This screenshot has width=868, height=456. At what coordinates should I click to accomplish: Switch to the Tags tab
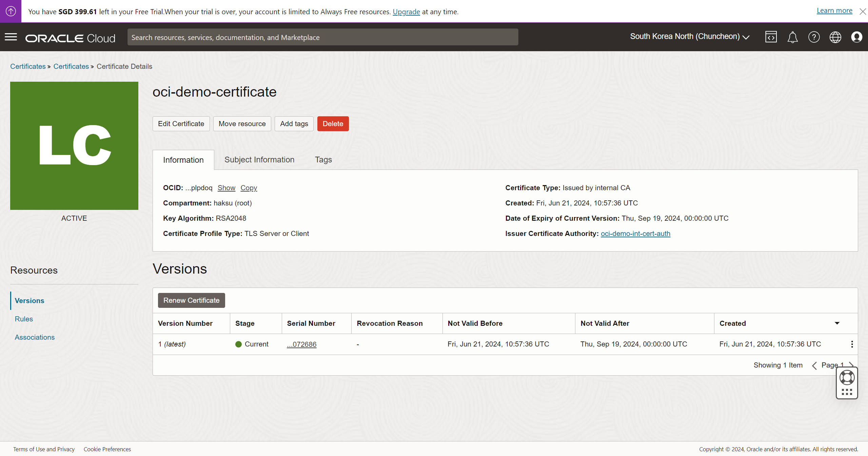(x=323, y=160)
